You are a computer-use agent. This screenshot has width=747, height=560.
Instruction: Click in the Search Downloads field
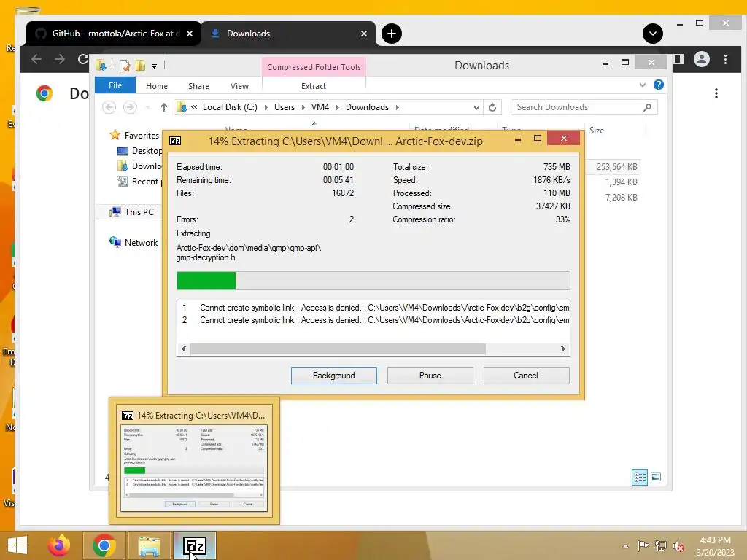coord(576,107)
